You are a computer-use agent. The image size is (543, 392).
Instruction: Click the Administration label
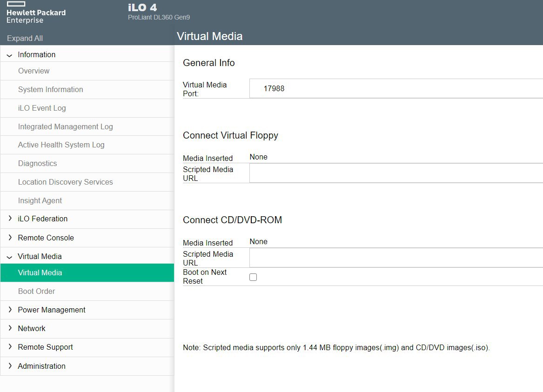click(x=41, y=366)
